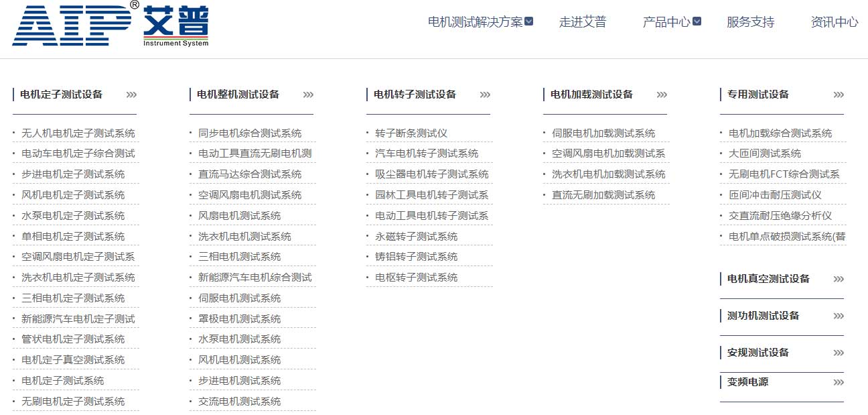Select the 走进艾普 menu item
Image resolution: width=868 pixels, height=415 pixels.
pyautogui.click(x=583, y=21)
